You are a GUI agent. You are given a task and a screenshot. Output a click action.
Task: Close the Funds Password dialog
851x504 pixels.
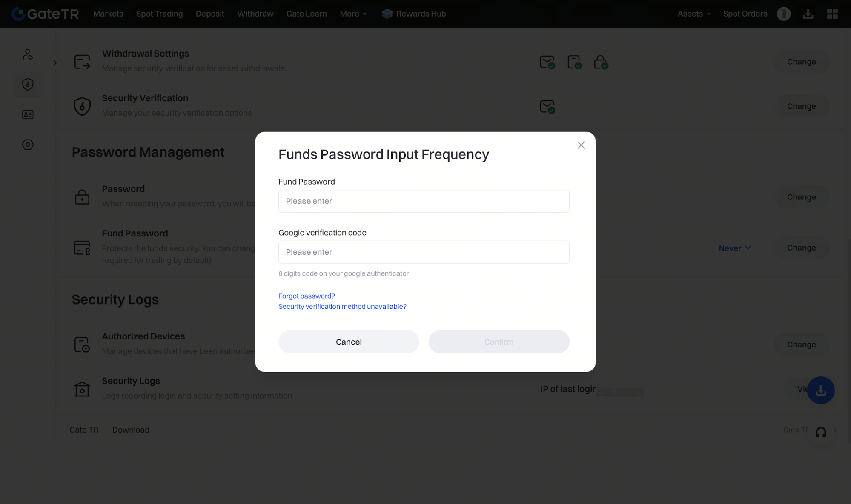[581, 145]
